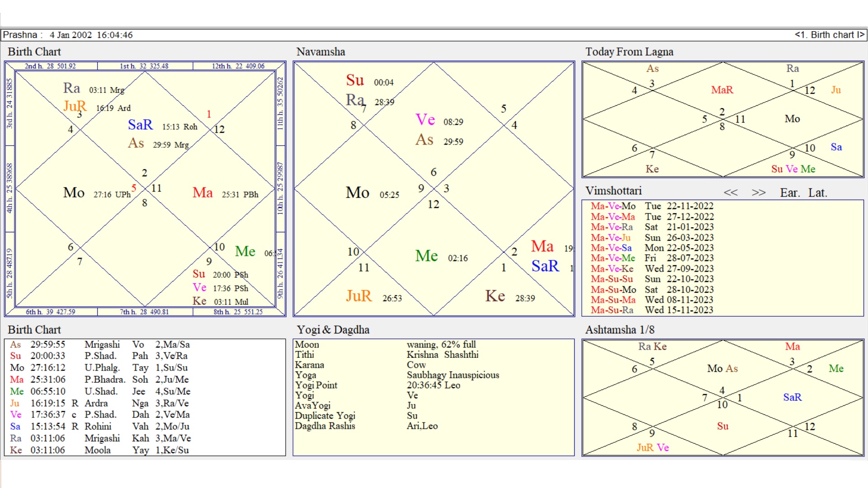Click the Ear. button in Vimshottari

coord(790,193)
